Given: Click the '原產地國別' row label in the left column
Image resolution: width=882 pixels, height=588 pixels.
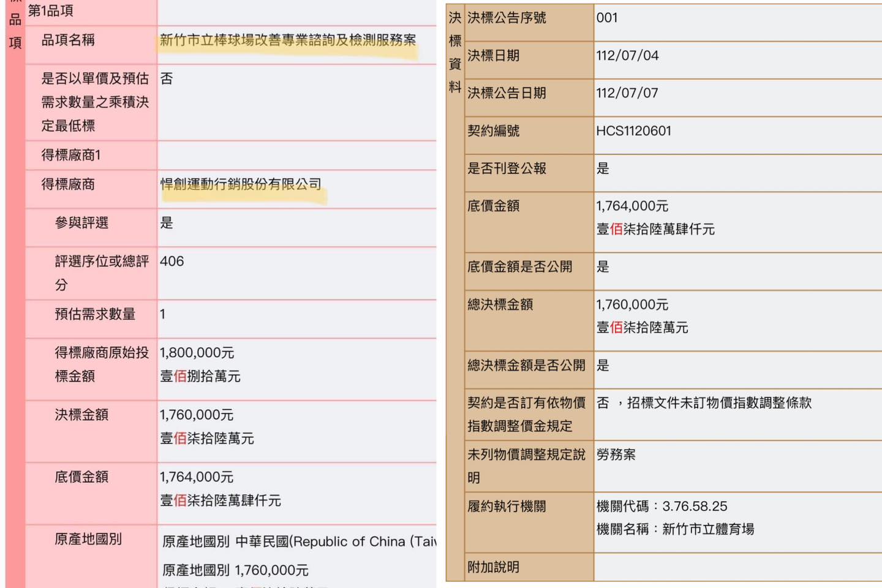Looking at the screenshot, I should click(88, 539).
